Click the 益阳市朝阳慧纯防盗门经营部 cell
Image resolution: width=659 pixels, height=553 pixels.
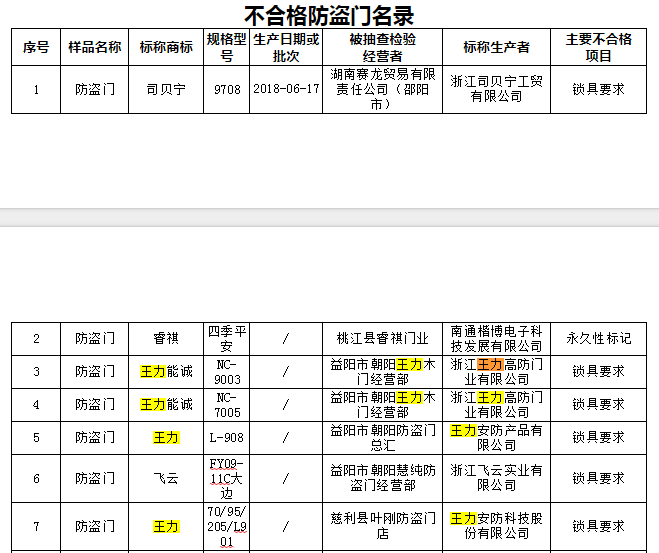[x=382, y=479]
